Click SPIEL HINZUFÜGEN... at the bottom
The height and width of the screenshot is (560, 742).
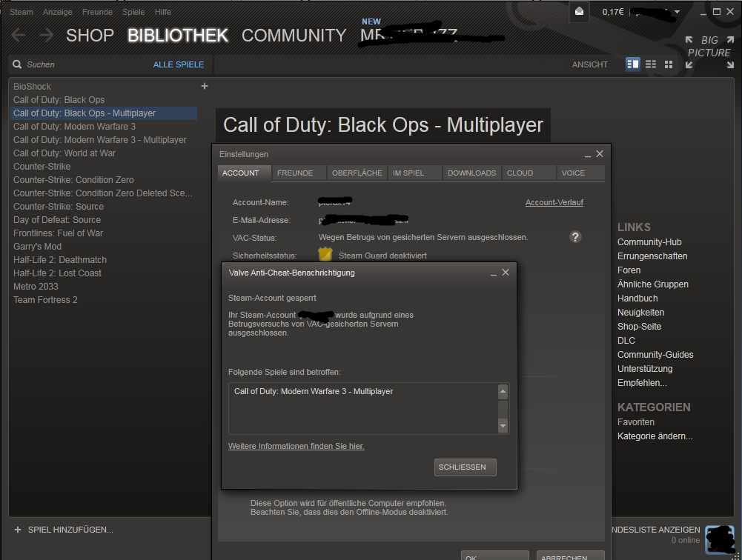(70, 530)
